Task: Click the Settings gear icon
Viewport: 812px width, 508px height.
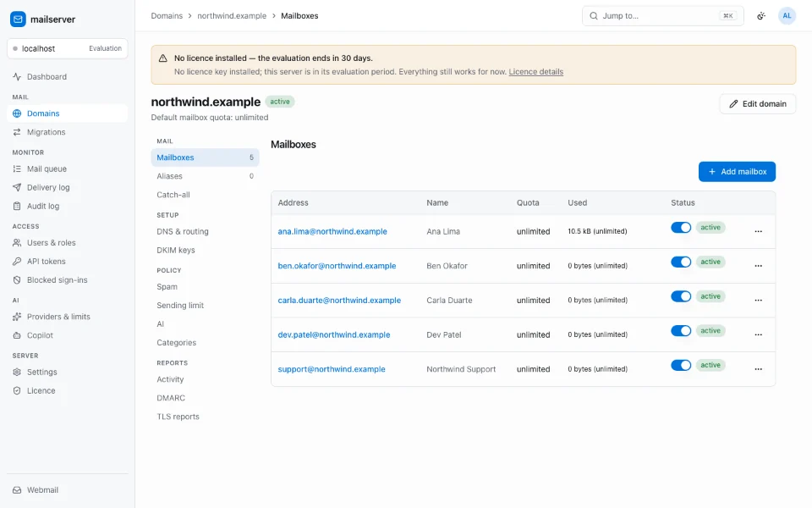Action: pos(17,373)
